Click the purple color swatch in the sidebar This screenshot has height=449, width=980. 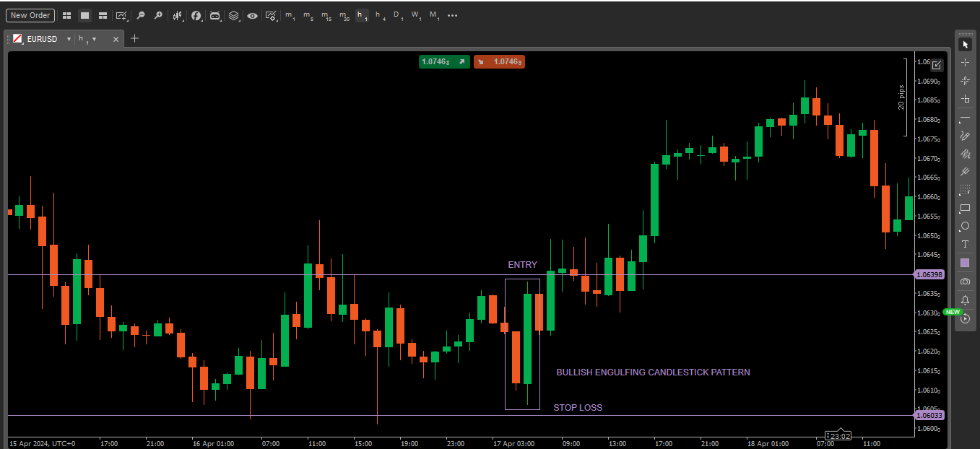[x=965, y=262]
